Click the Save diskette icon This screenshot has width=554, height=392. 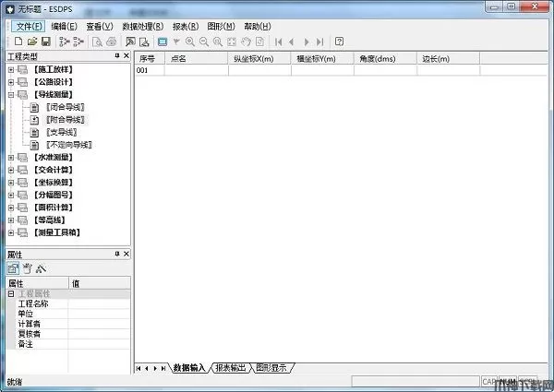(46, 42)
